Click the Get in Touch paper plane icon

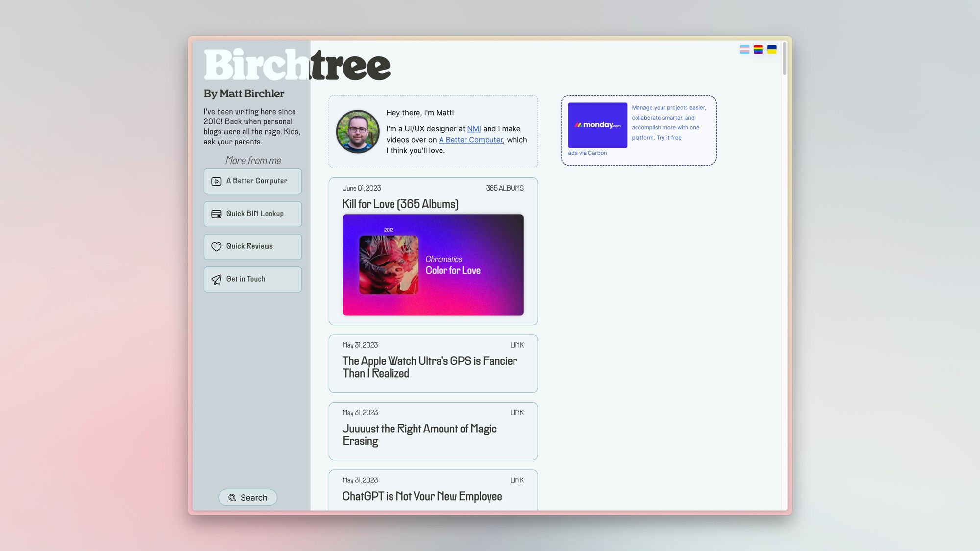point(216,280)
